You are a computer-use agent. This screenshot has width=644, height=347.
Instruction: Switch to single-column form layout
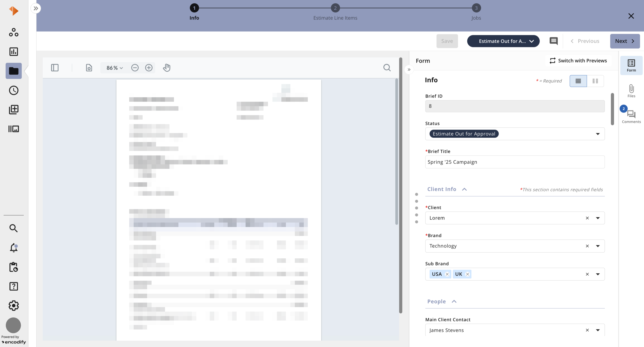coord(578,81)
